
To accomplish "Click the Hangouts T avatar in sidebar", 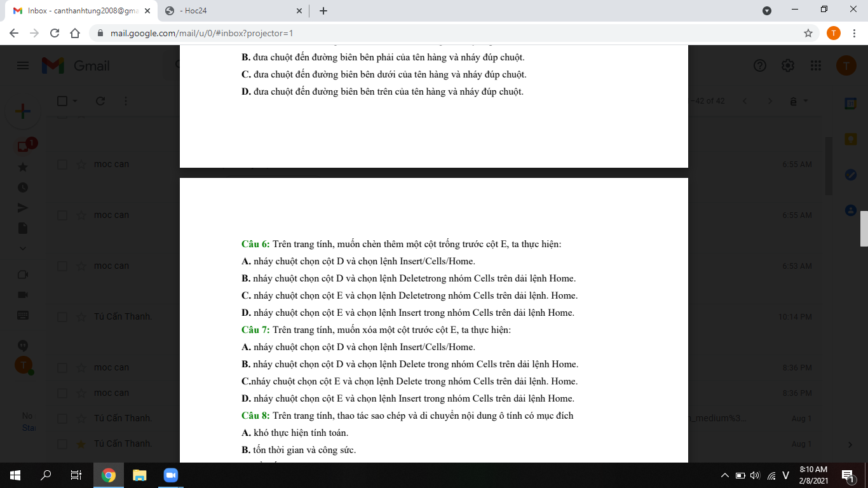I will point(24,365).
